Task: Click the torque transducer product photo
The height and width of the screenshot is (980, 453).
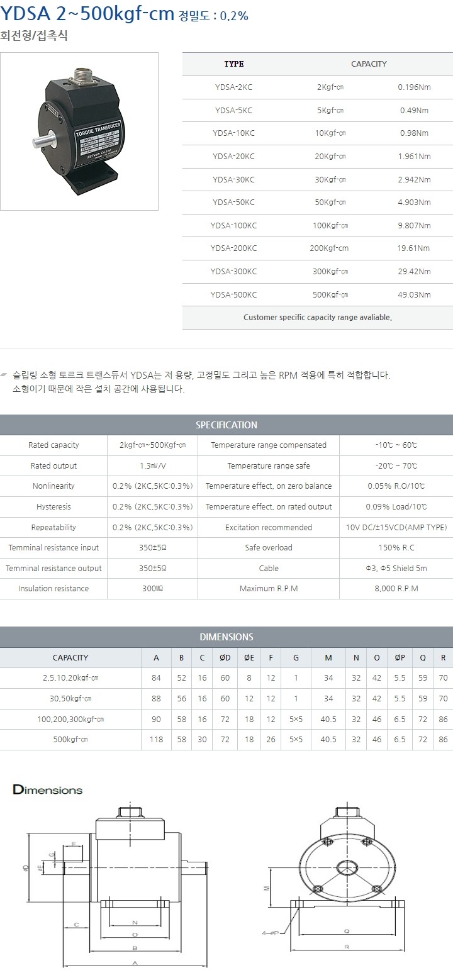Action: tap(79, 131)
